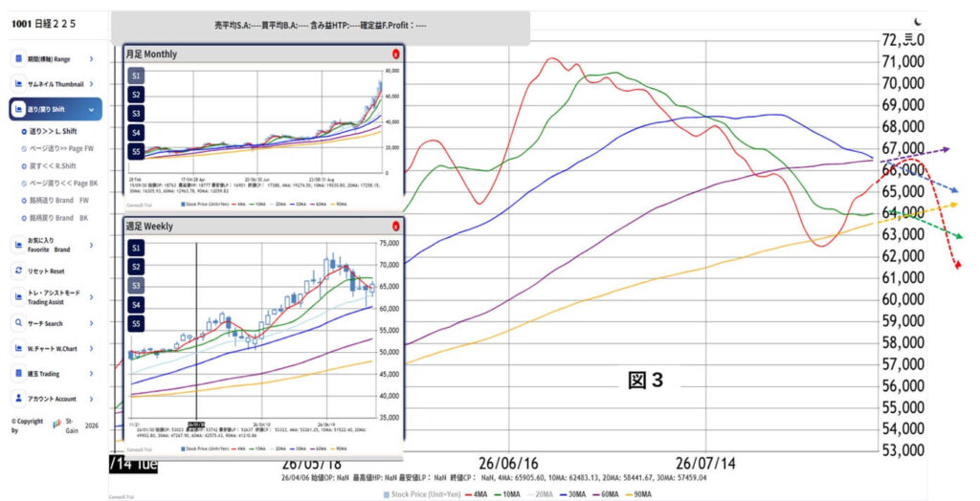Collapse the Shift menu chevron
980x501 pixels.
(x=91, y=109)
